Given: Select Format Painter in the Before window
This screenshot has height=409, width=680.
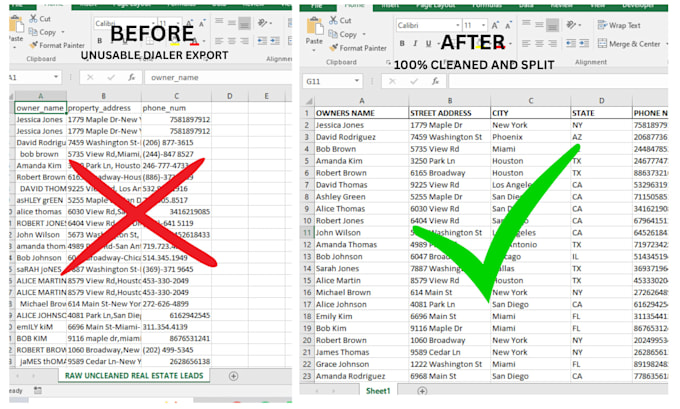Looking at the screenshot, I should tap(57, 45).
